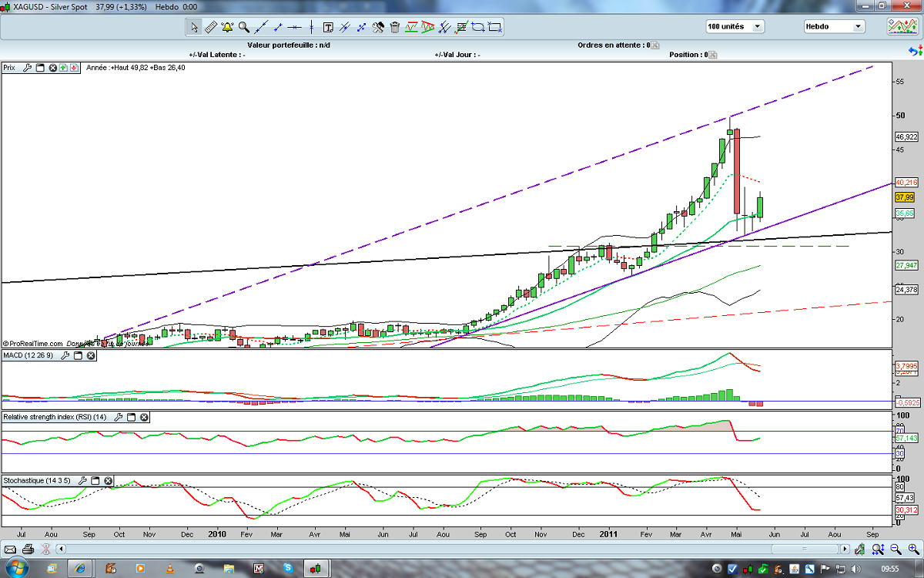Image resolution: width=924 pixels, height=578 pixels.
Task: Toggle the Stochastique panel window mode
Action: pyautogui.click(x=95, y=480)
